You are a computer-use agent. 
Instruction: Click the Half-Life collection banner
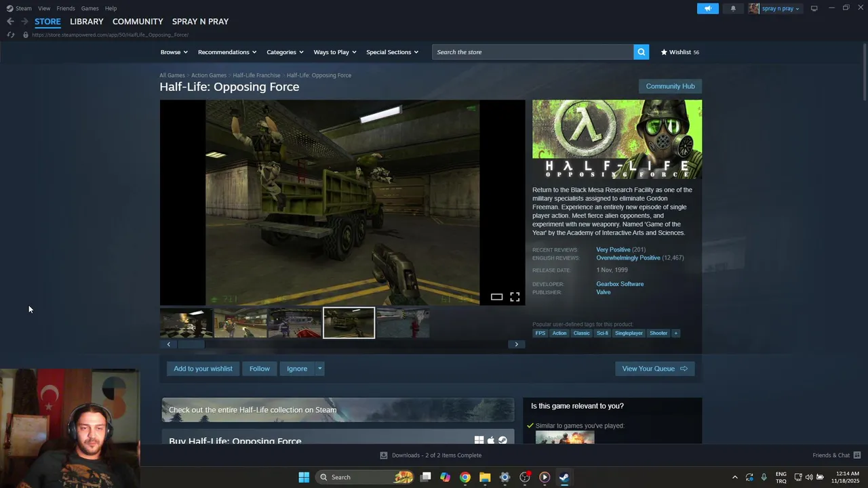click(x=338, y=410)
